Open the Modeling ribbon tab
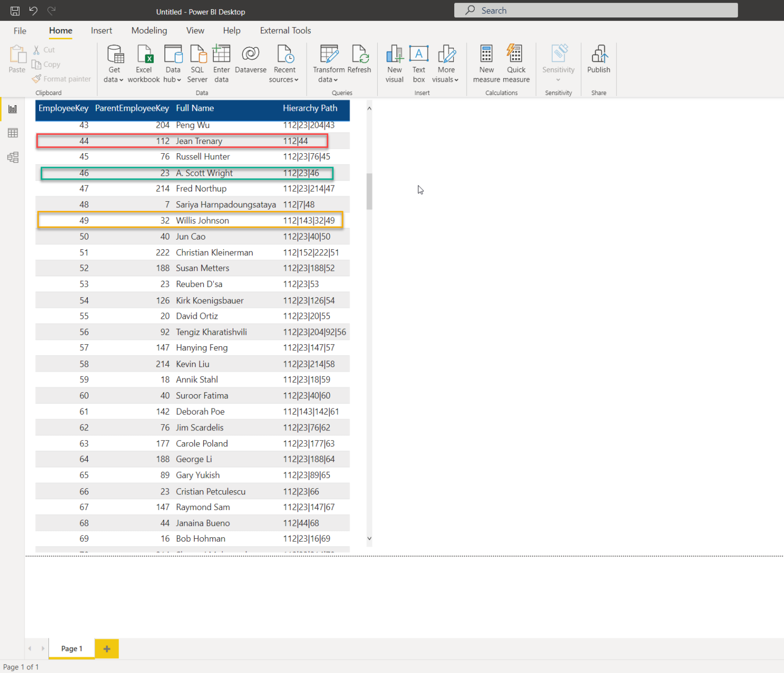The image size is (784, 673). coord(149,31)
